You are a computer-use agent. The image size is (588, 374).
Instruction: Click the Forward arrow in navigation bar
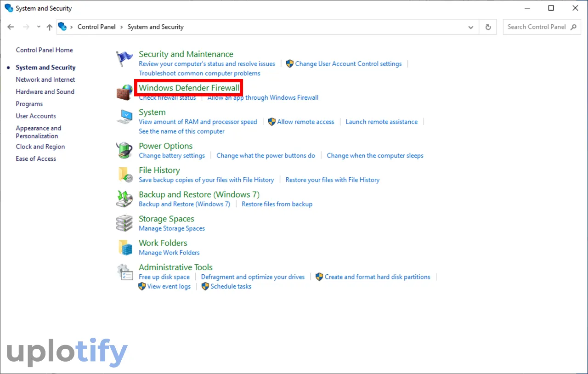click(26, 27)
